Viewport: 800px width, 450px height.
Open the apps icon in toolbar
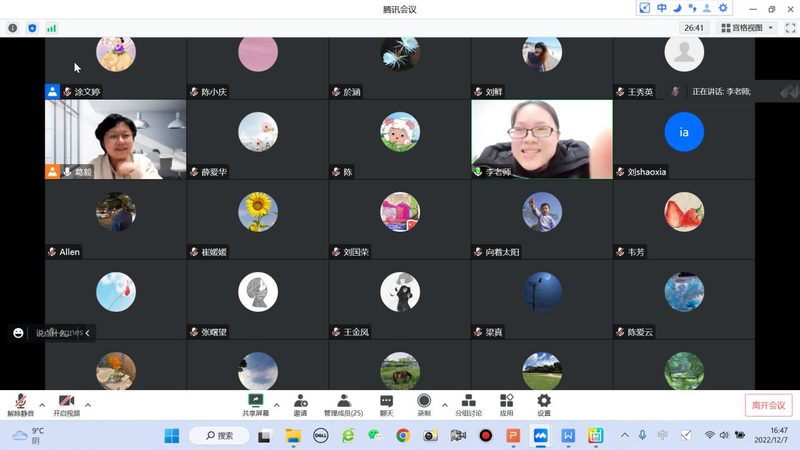pos(506,402)
